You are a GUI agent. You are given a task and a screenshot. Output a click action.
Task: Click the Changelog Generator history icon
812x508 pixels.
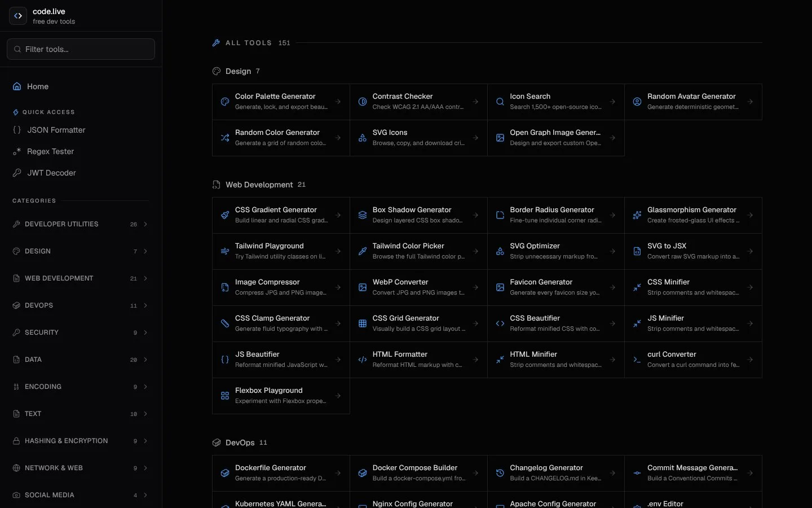pos(500,474)
